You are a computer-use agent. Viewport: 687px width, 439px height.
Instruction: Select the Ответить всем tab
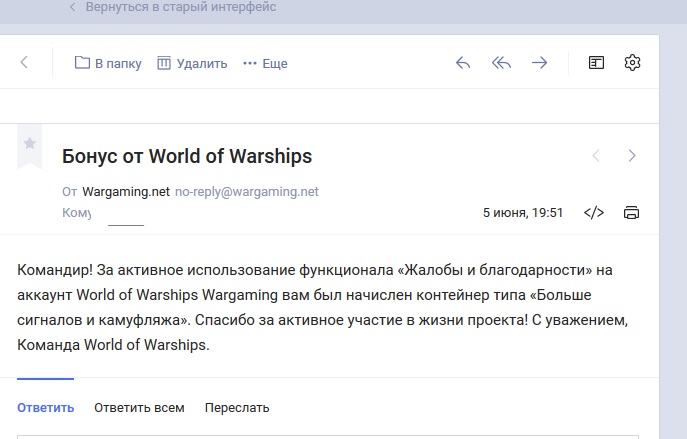pyautogui.click(x=139, y=408)
